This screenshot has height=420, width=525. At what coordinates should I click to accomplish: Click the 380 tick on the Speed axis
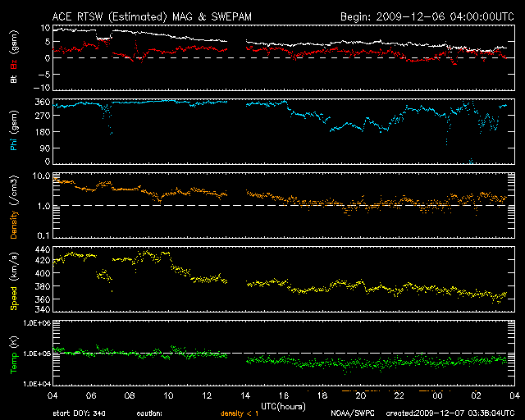(x=43, y=286)
